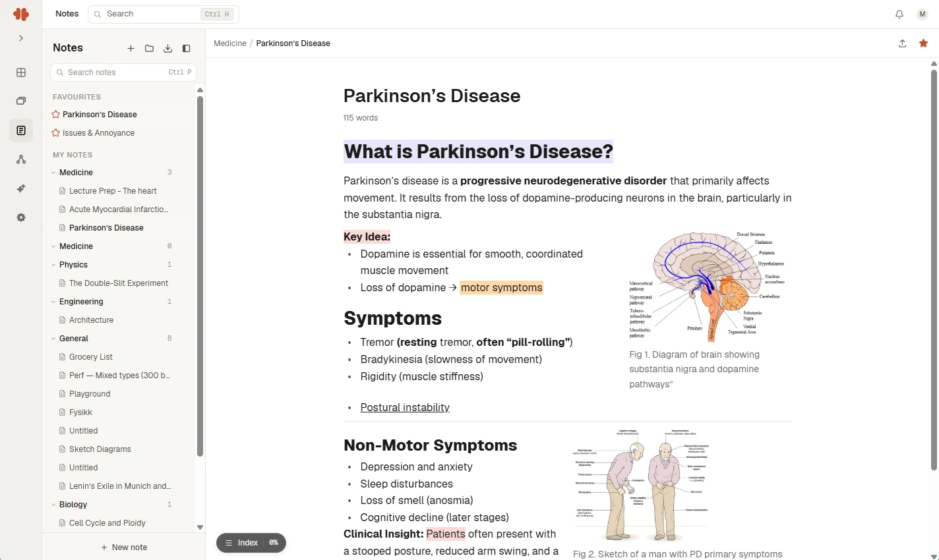Image resolution: width=939 pixels, height=560 pixels.
Task: Open the notifications bell icon
Action: point(899,14)
